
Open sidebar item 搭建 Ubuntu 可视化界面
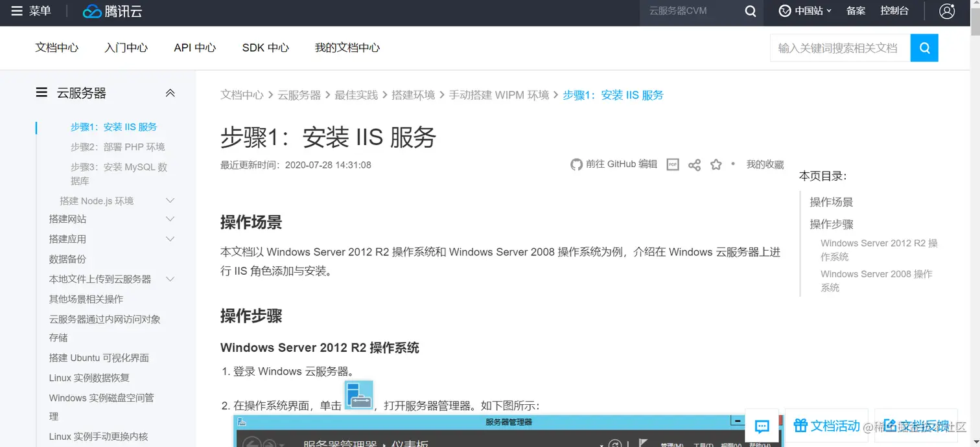(99, 358)
